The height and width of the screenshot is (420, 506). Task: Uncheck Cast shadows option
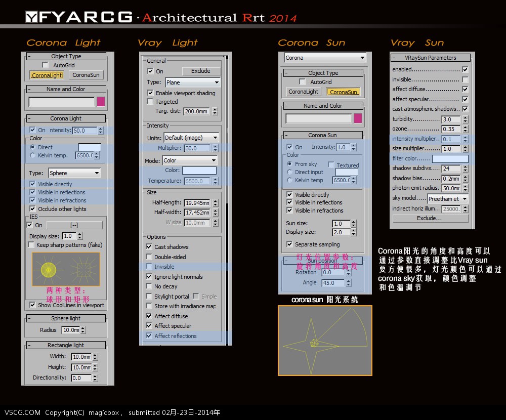[149, 246]
